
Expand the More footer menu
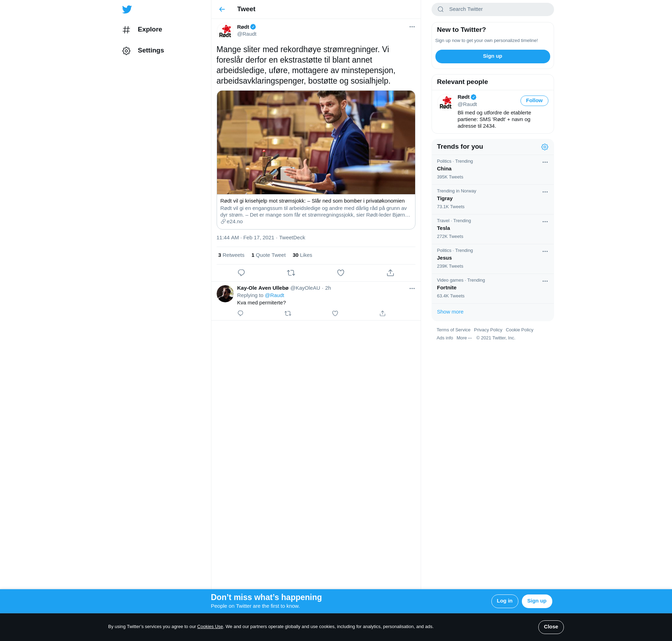pyautogui.click(x=464, y=338)
